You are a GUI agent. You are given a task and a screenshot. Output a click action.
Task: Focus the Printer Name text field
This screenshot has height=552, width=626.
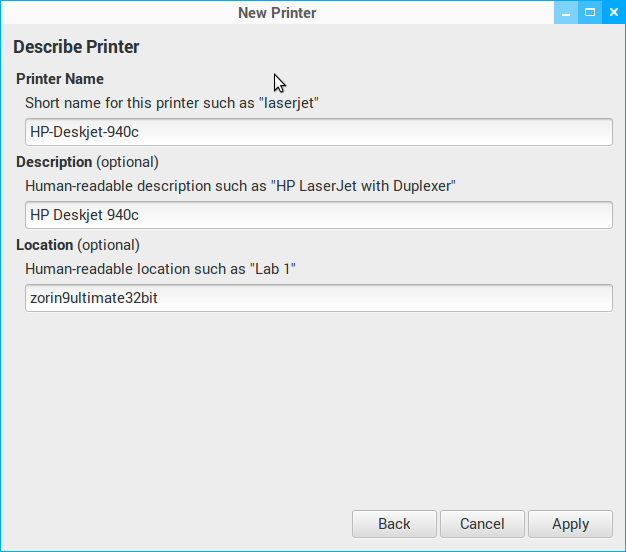pyautogui.click(x=318, y=132)
